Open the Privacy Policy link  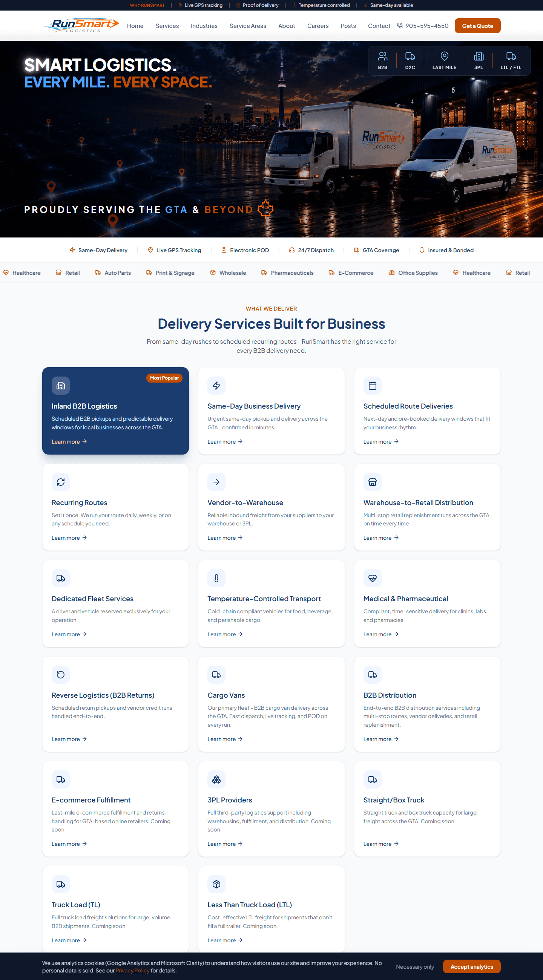pyautogui.click(x=132, y=971)
